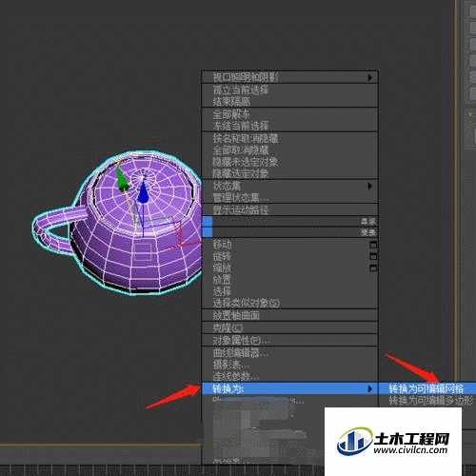Select 选择类似对象(S) entry

289,303
